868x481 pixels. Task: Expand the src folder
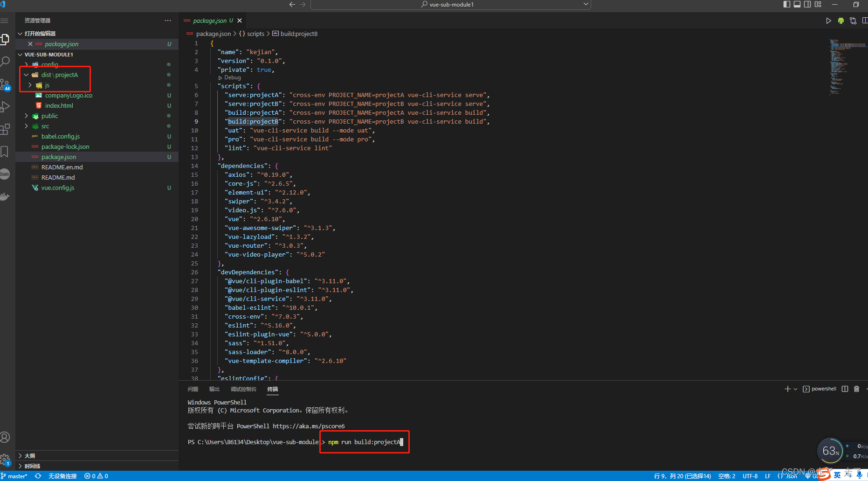[x=26, y=126]
